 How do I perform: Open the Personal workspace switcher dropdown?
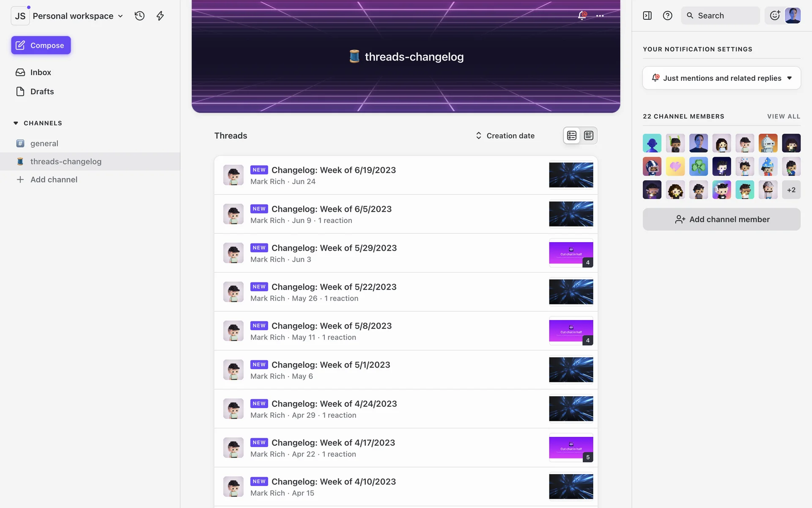point(73,16)
